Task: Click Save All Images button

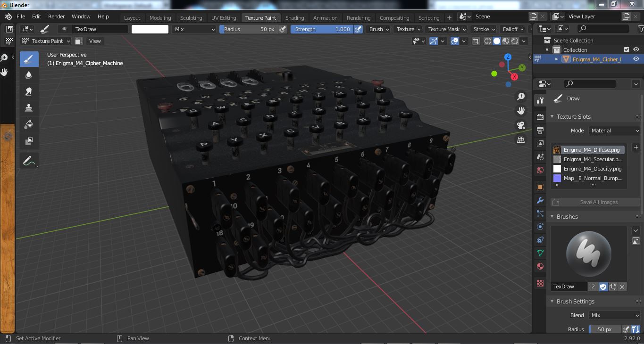Action: coord(595,202)
